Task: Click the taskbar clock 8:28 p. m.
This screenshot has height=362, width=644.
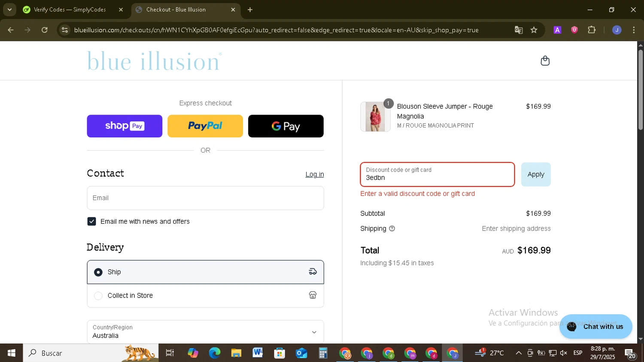Action: click(602, 353)
